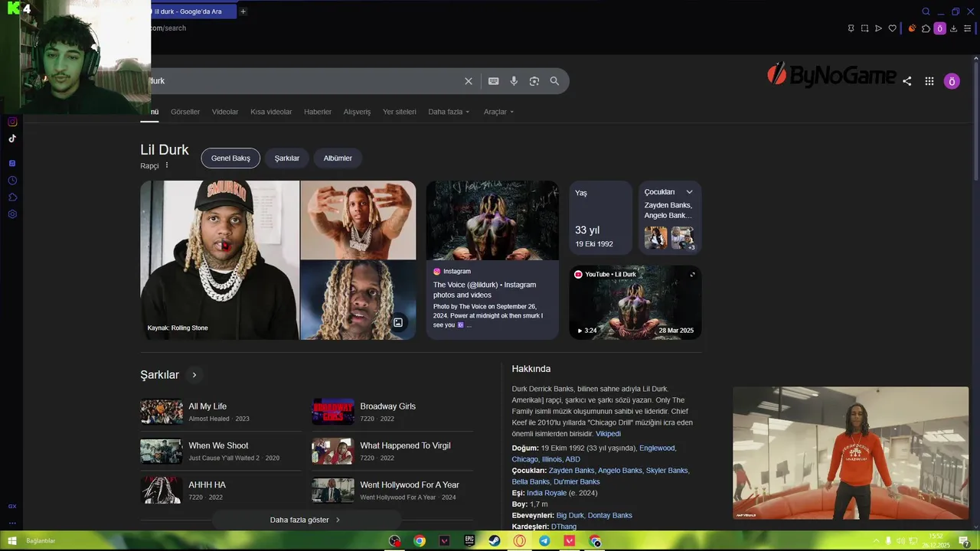Open Telegram from the taskbar
This screenshot has width=980, height=551.
click(544, 541)
